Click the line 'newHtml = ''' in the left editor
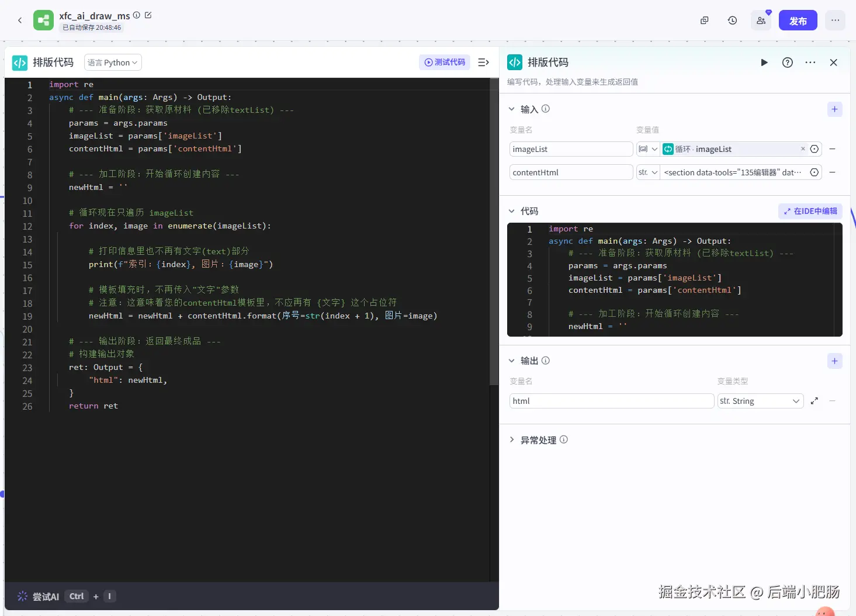Image resolution: width=856 pixels, height=616 pixels. pyautogui.click(x=98, y=187)
